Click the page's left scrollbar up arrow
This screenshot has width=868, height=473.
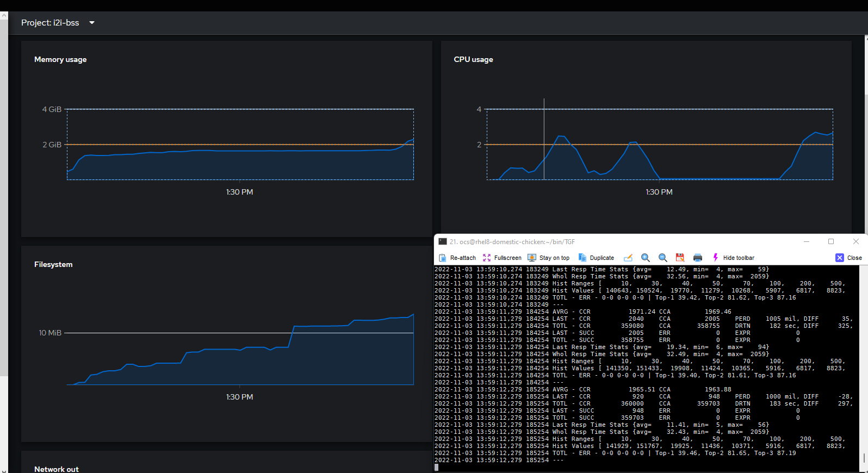coord(4,16)
